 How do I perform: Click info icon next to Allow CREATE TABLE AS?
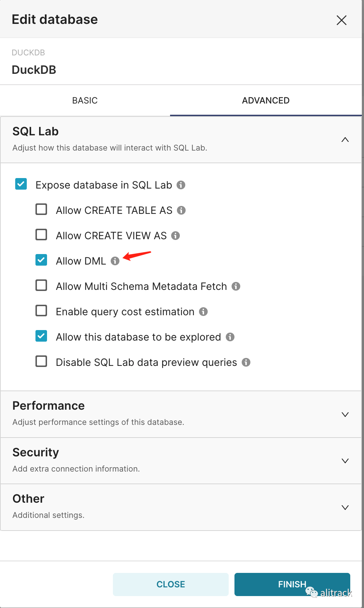pos(181,210)
